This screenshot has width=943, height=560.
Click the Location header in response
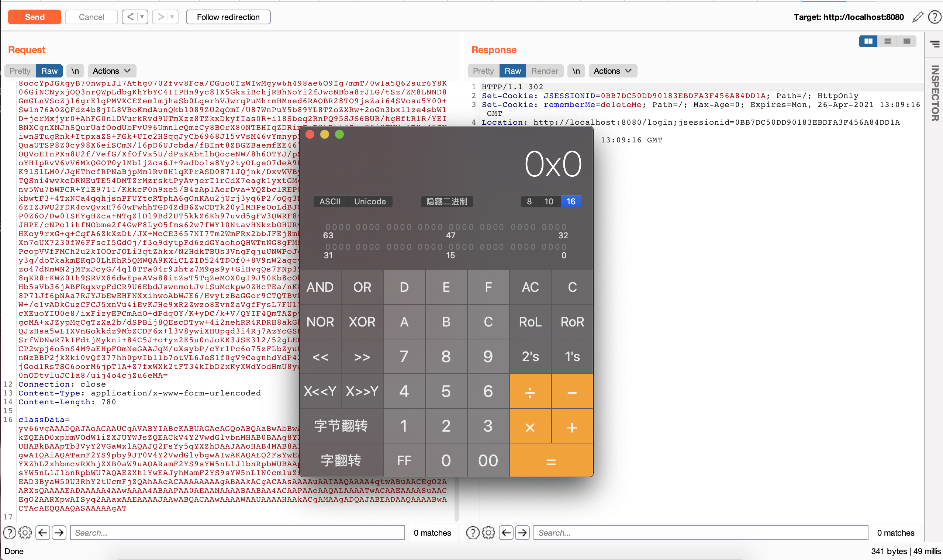pyautogui.click(x=690, y=122)
